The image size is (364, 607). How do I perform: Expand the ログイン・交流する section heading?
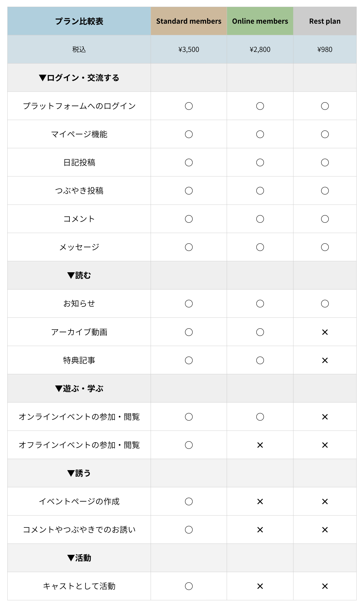(x=79, y=78)
